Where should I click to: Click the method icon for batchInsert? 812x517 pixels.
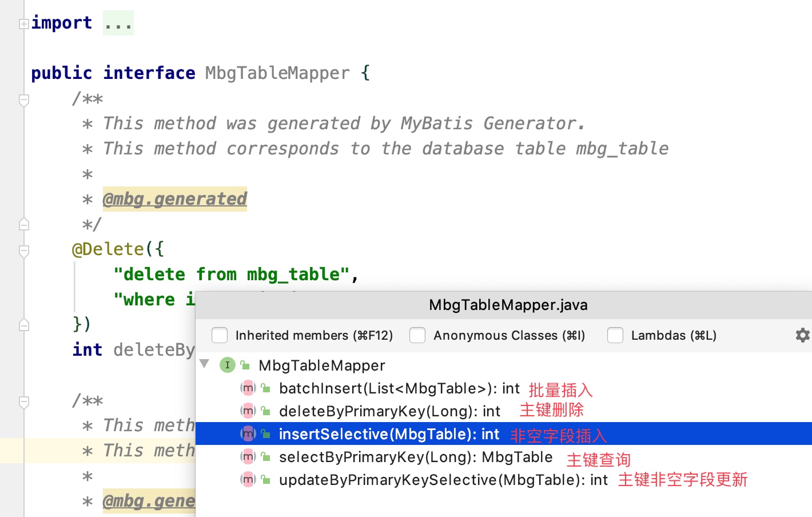coord(248,388)
